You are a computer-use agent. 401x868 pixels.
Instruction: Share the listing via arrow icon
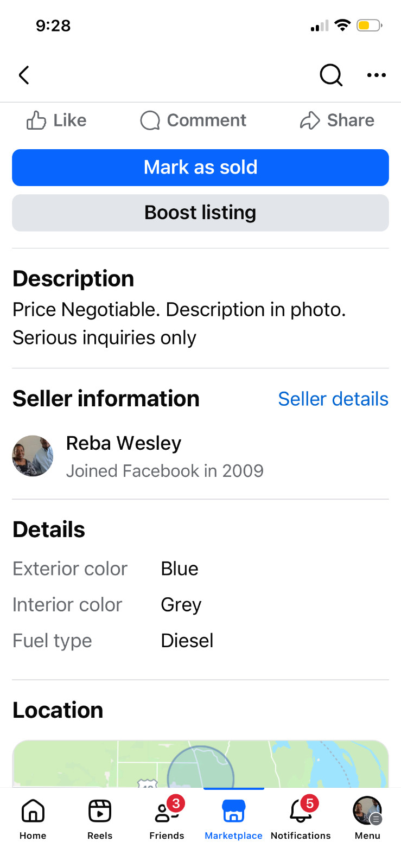(337, 120)
